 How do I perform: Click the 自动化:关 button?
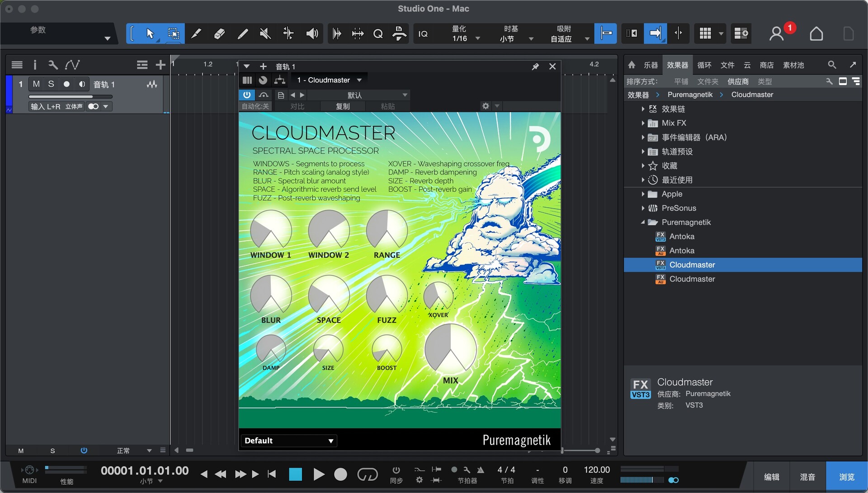[x=255, y=106]
